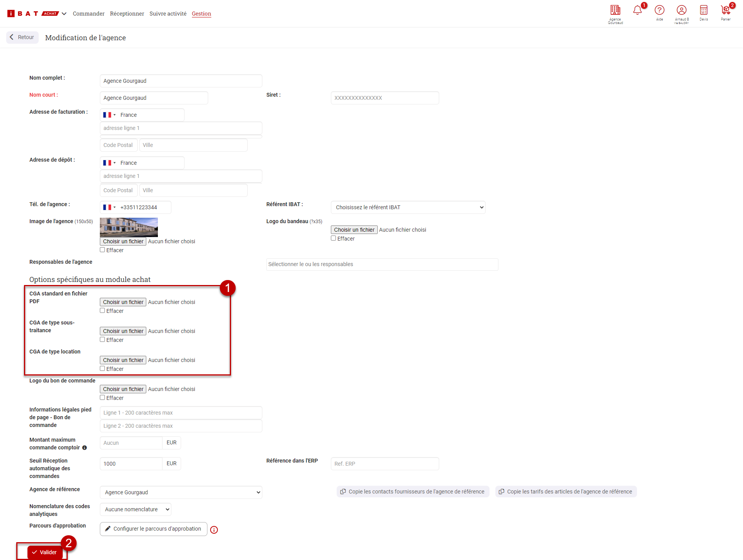Click the user profile icon
The image size is (743, 560).
[681, 10]
